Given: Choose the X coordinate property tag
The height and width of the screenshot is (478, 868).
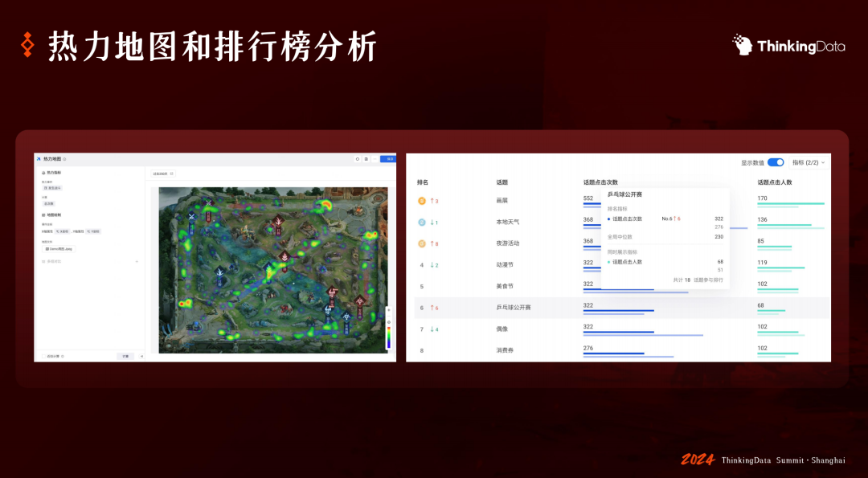Looking at the screenshot, I should click(x=63, y=231).
